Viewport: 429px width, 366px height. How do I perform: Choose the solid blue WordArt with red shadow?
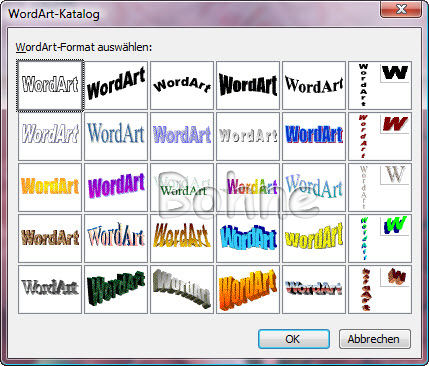coord(314,136)
